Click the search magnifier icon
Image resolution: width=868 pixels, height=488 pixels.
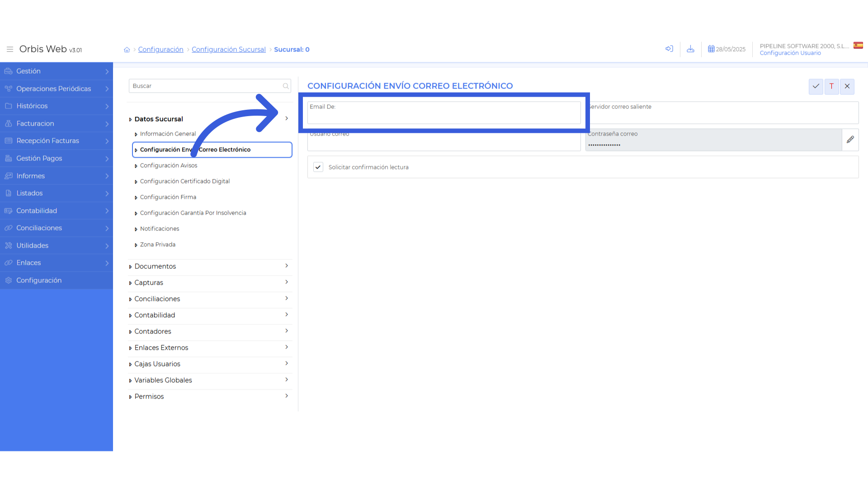[x=286, y=86]
